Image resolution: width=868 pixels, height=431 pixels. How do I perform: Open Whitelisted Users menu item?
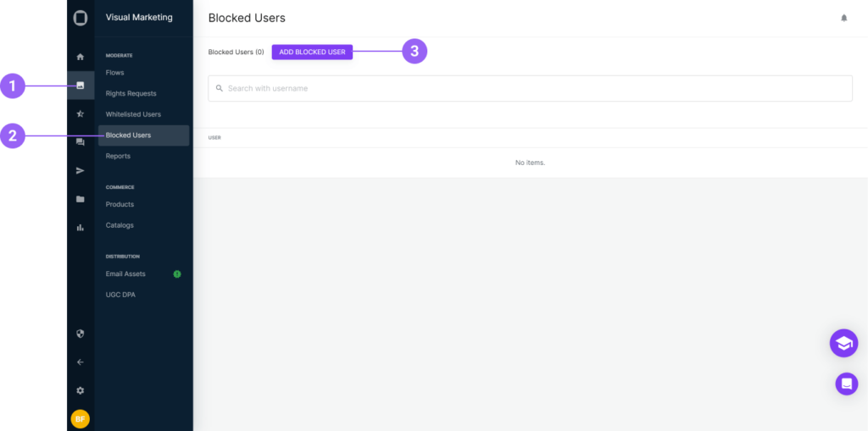point(133,114)
